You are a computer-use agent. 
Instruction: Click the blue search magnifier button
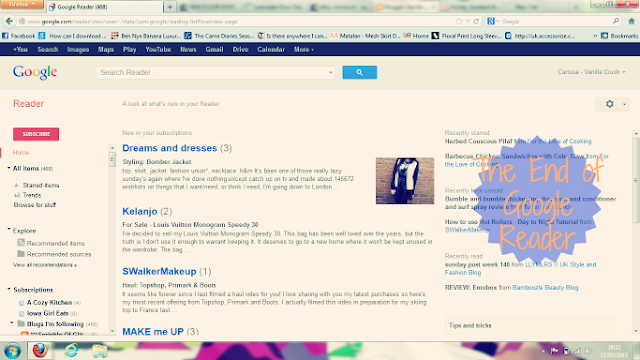click(359, 72)
